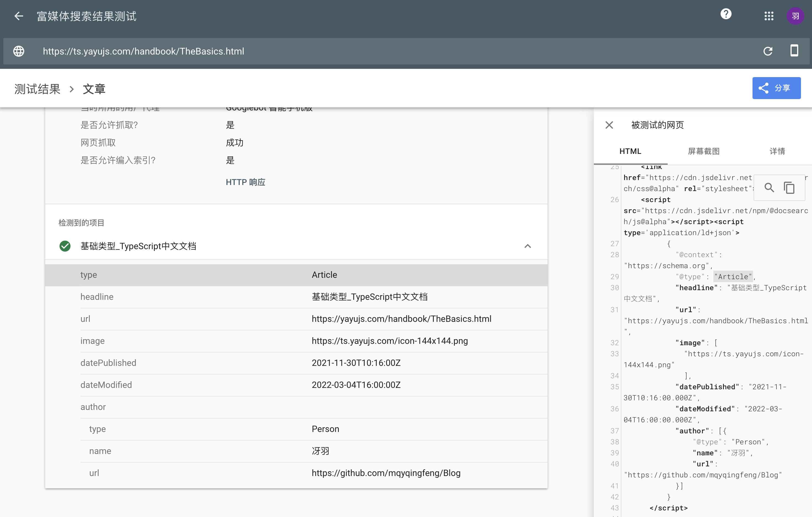Click the Person type value
The height and width of the screenshot is (517, 812).
[325, 429]
